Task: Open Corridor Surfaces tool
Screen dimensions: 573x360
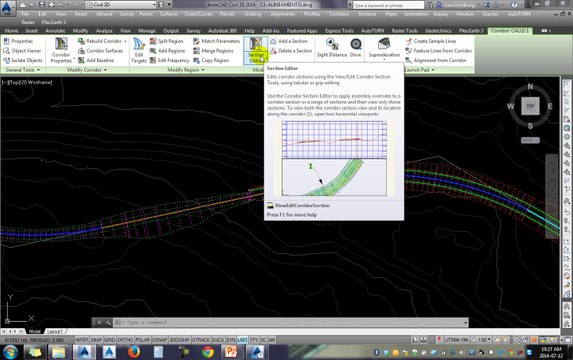Action: pos(100,51)
